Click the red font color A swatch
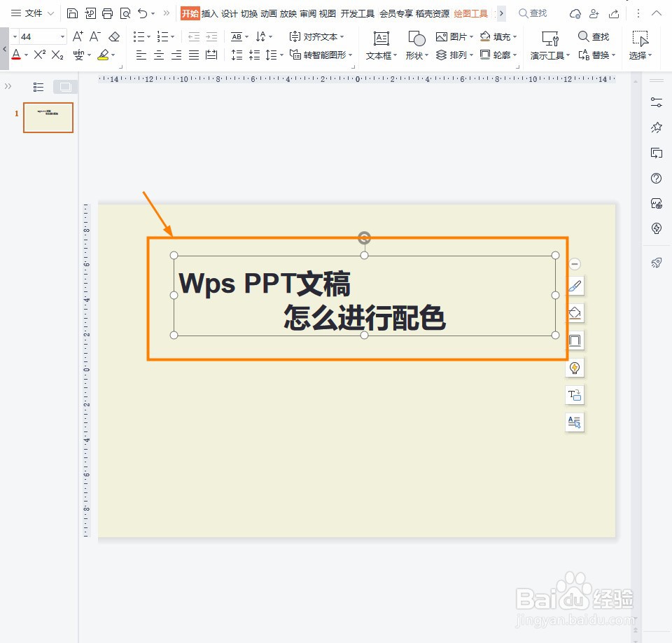 (16, 55)
